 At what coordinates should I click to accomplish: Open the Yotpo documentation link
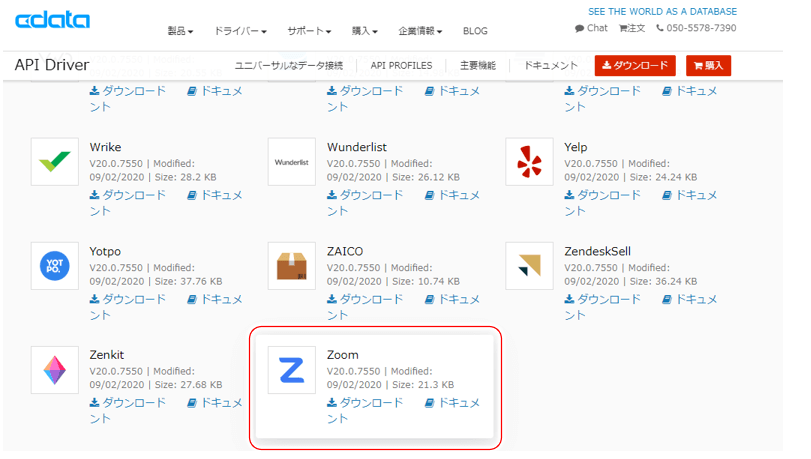pos(215,299)
